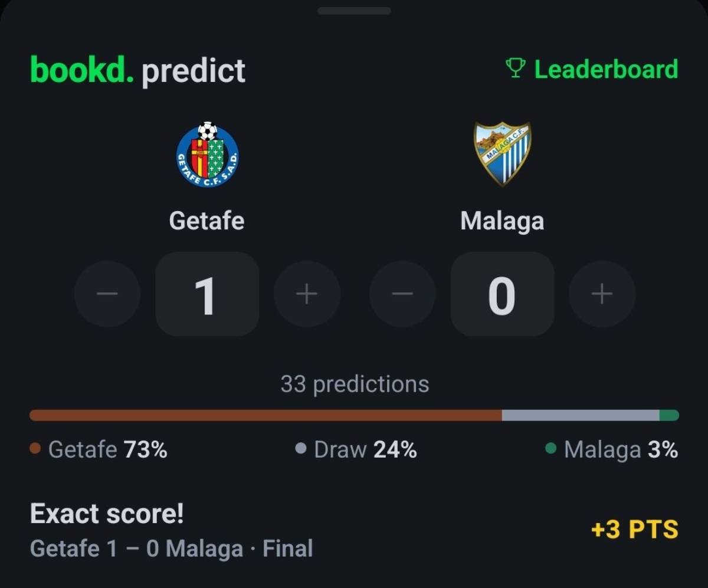
Task: Click the brown Getafe segment of prediction bar
Action: [265, 415]
